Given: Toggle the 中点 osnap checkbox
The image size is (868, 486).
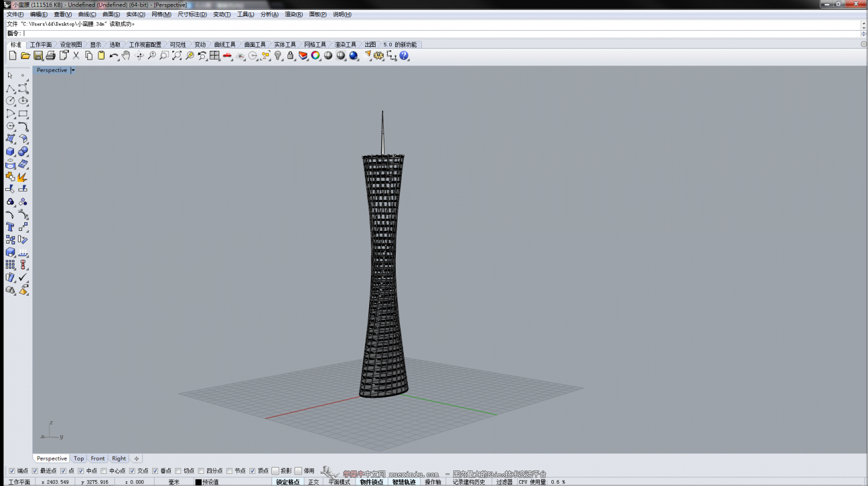Looking at the screenshot, I should [81, 471].
